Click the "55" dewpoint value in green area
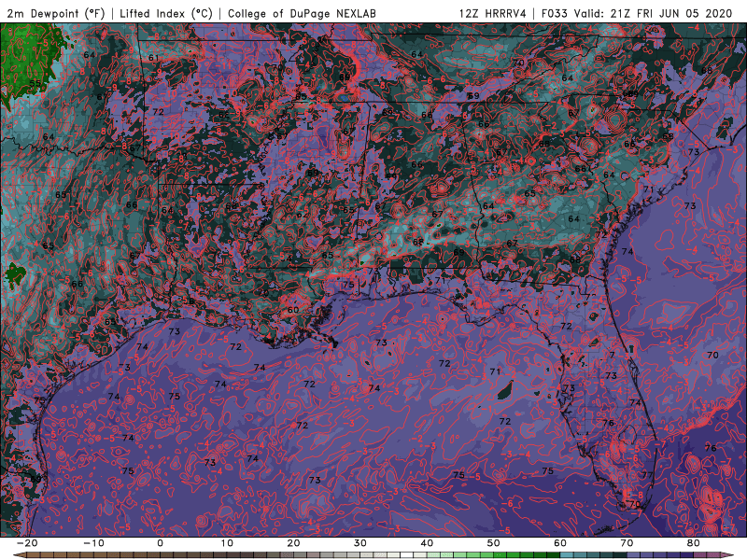The width and height of the screenshot is (747, 560). tap(35, 83)
